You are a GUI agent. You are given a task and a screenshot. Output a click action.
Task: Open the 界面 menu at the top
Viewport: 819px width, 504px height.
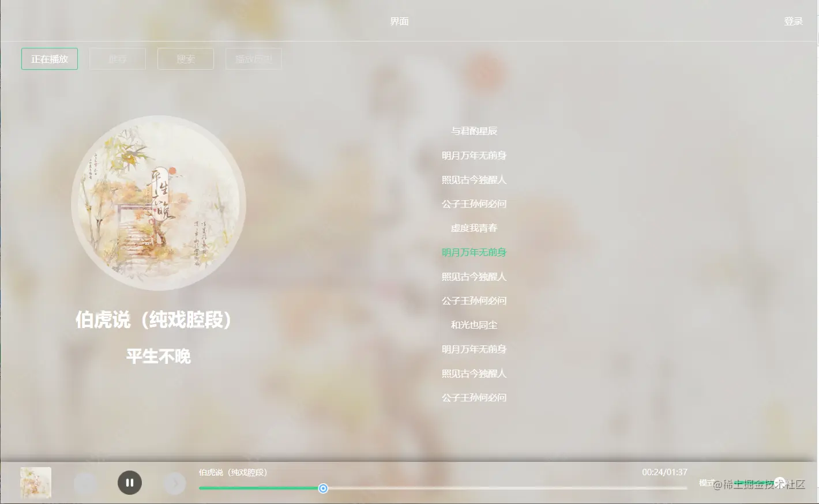point(399,21)
